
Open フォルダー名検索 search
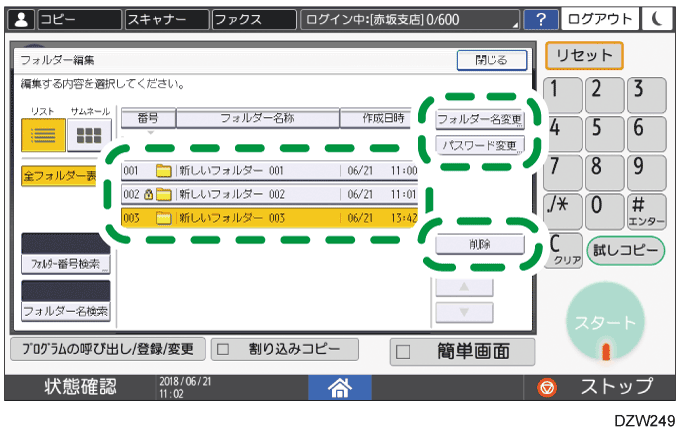click(x=66, y=311)
